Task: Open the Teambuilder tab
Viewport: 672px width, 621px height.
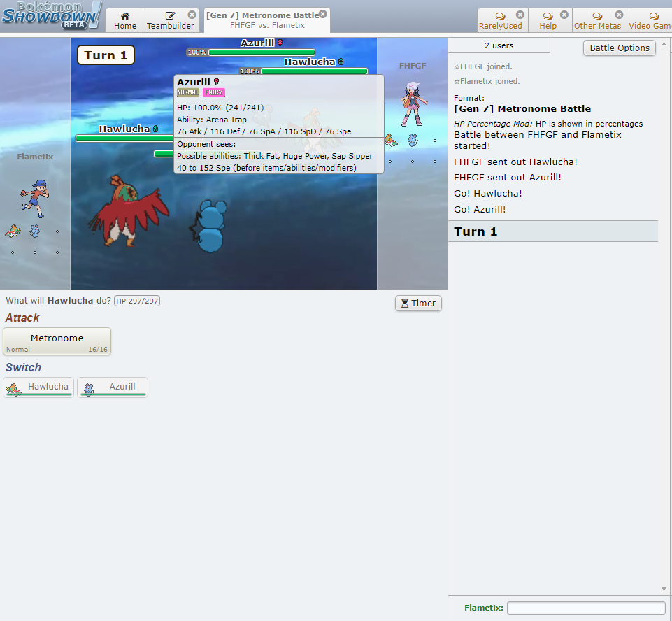Action: [170, 20]
